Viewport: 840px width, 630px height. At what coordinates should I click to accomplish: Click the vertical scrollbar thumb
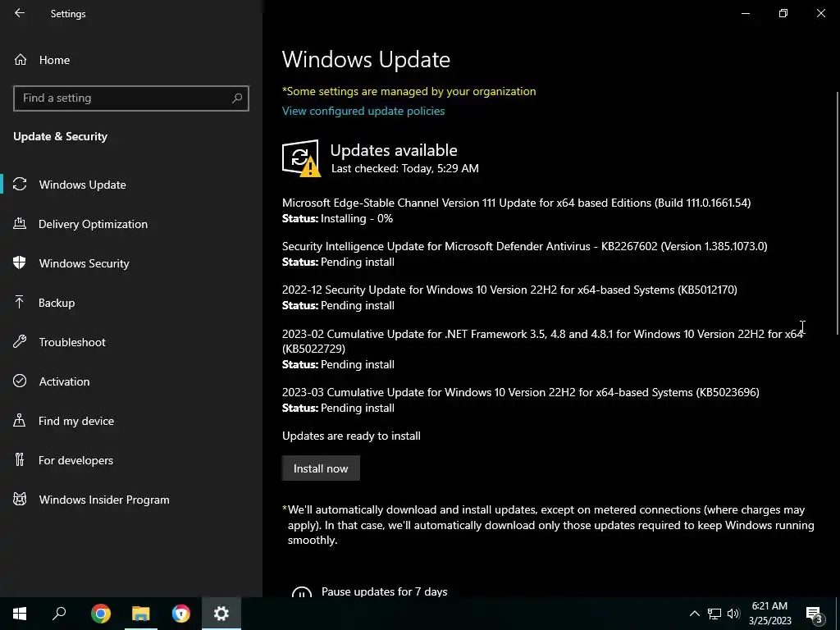click(838, 213)
